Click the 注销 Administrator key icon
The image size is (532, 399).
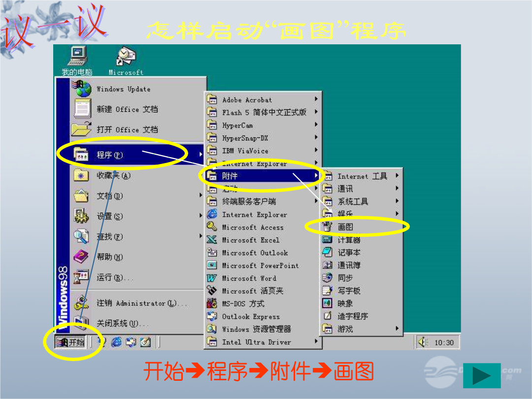81,302
